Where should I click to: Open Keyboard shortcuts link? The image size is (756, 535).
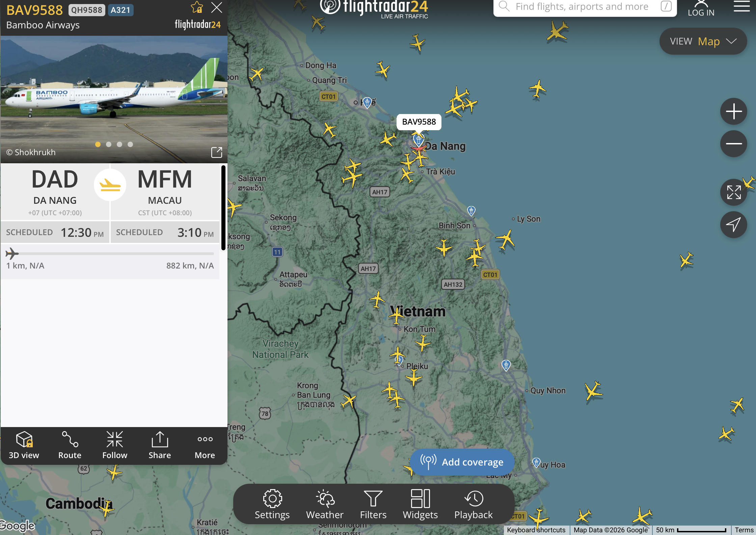[x=536, y=530]
